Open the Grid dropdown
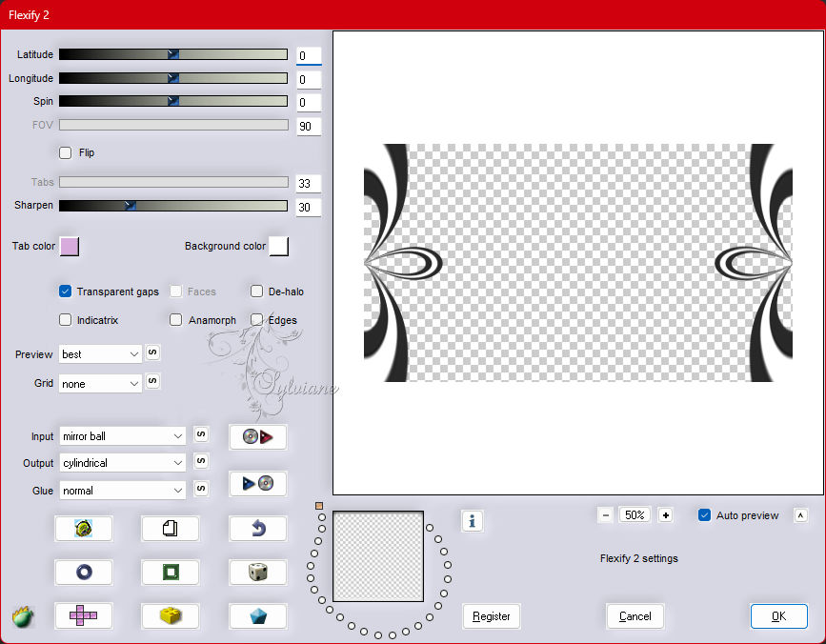The image size is (826, 644). coord(101,384)
